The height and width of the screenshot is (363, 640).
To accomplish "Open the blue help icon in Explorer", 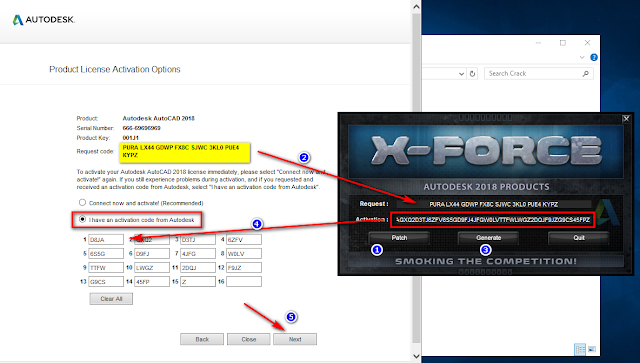I will click(594, 58).
